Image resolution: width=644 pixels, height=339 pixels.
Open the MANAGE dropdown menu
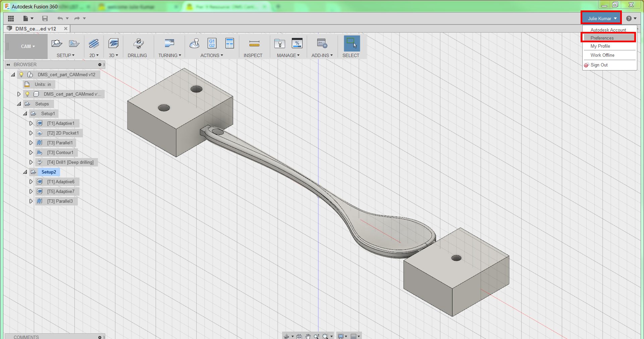(288, 55)
